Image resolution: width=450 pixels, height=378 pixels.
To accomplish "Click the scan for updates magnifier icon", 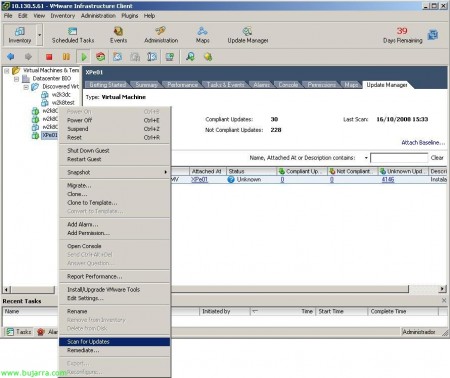I will pos(190,57).
